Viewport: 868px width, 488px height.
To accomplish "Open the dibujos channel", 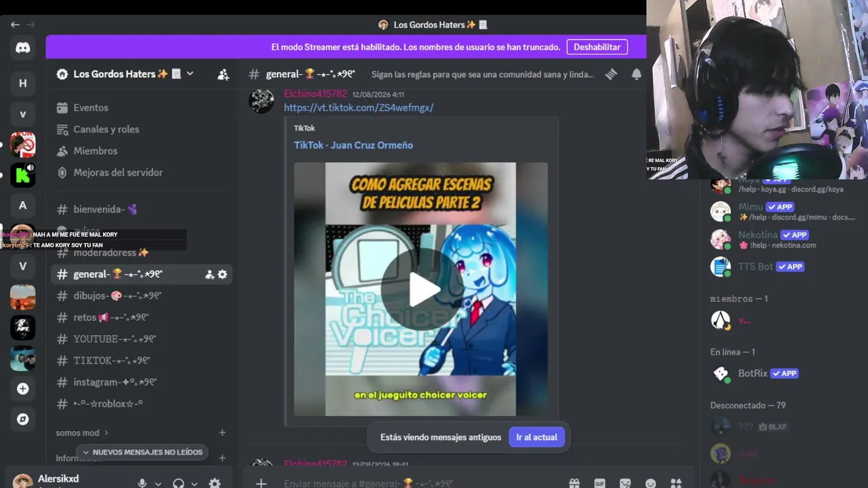I will pos(142,296).
